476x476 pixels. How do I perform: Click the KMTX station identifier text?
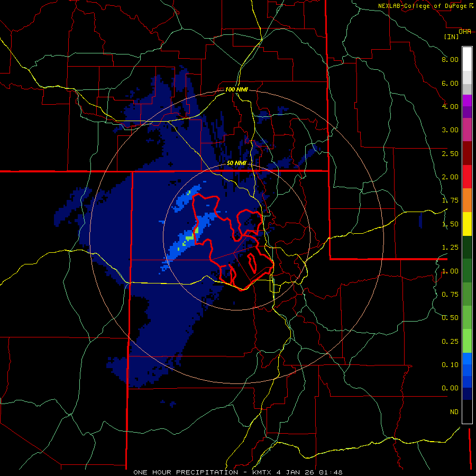tap(262, 472)
